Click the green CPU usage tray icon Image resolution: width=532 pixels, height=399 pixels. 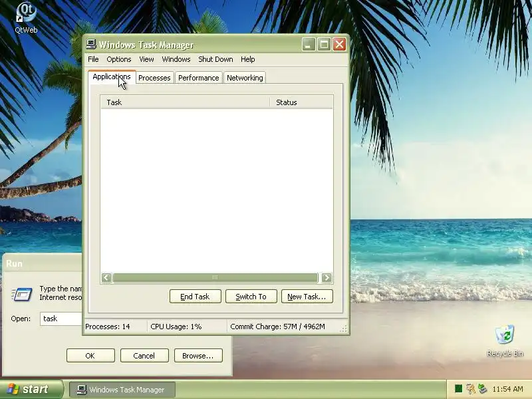[458, 388]
